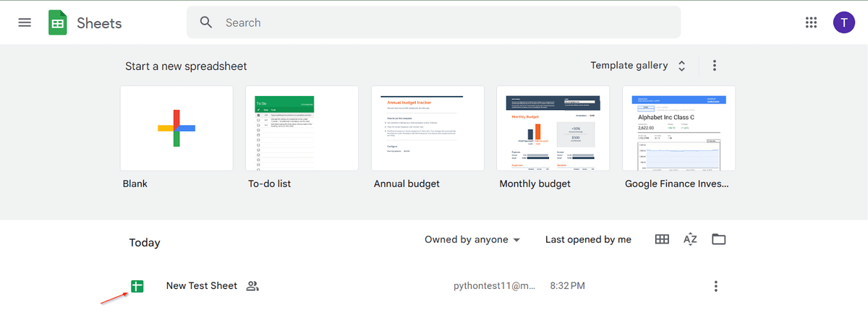Click the Annual budget label
Viewport: 868px width, 315px height.
click(407, 184)
